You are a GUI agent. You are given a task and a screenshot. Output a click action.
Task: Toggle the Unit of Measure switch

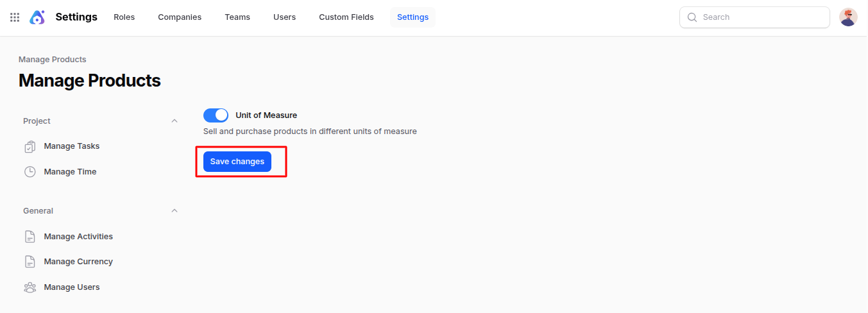click(x=216, y=115)
